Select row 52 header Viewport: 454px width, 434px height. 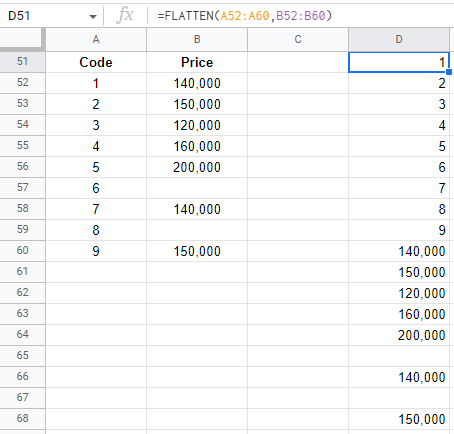click(22, 83)
